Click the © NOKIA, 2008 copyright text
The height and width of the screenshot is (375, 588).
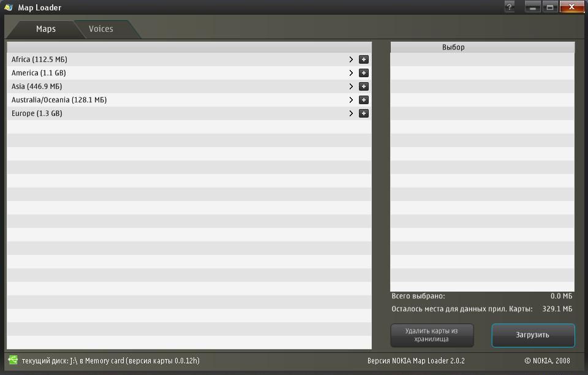coord(547,361)
